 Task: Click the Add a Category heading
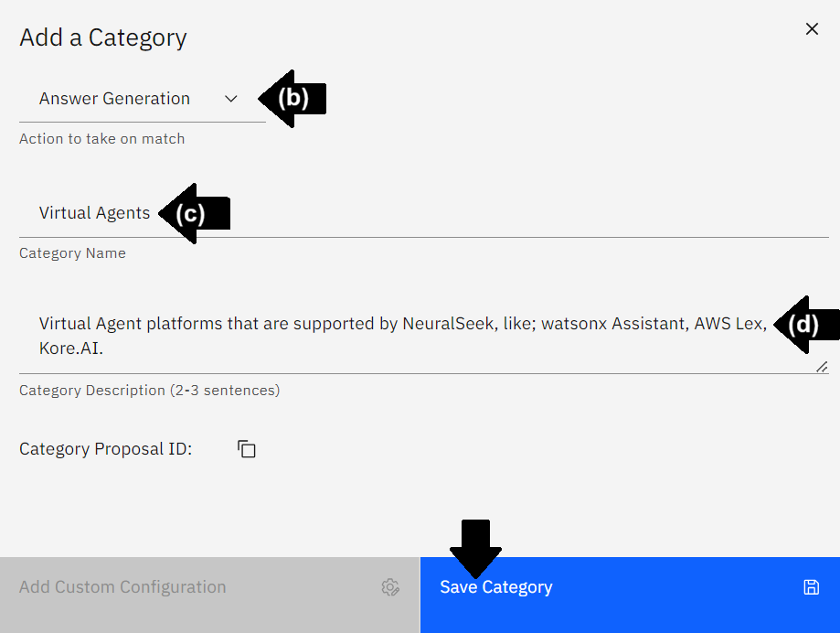pos(103,38)
